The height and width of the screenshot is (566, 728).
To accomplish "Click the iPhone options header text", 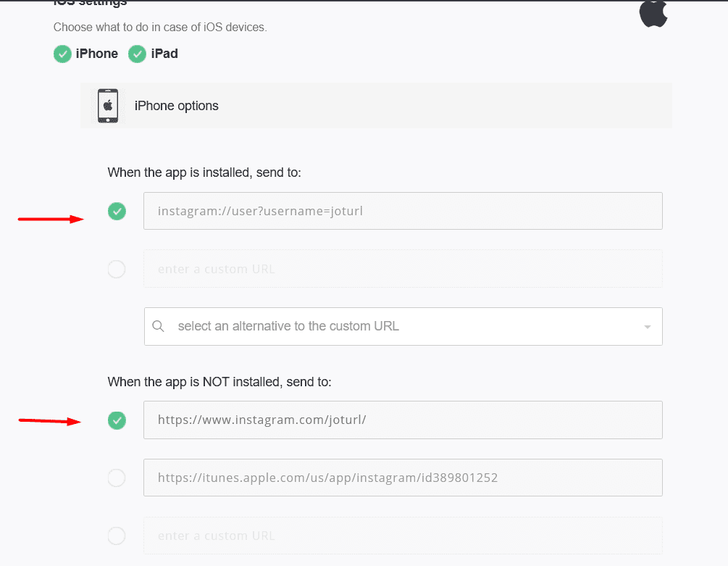I will tap(177, 106).
